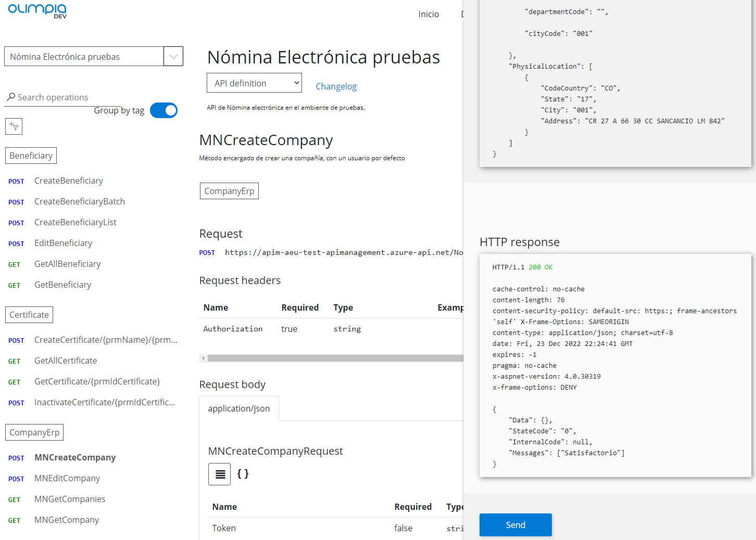The width and height of the screenshot is (756, 540).
Task: Select the CreateBeneficiaryBatch operation
Action: point(80,201)
